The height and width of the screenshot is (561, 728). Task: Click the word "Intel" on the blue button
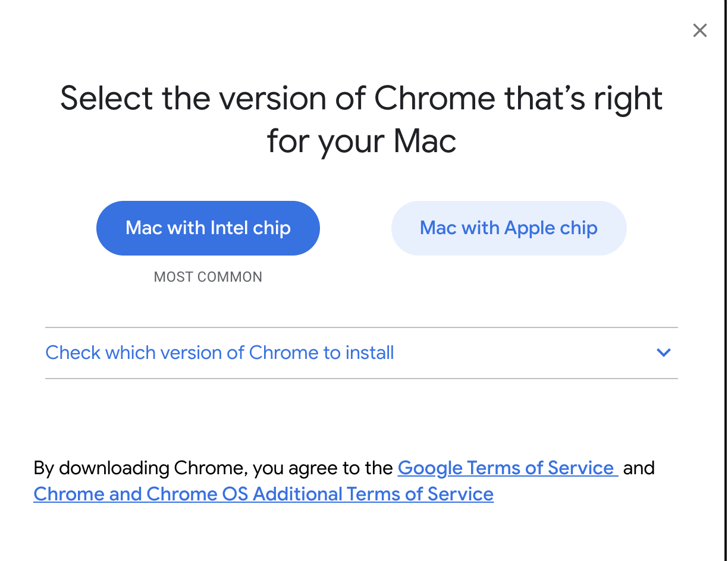230,228
